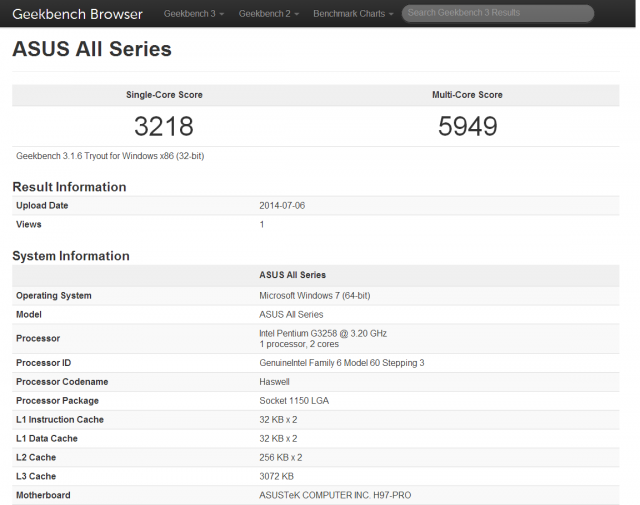Open the Geekbench 2 dropdown menu
Screen dimensions: 640x505
(x=269, y=13)
